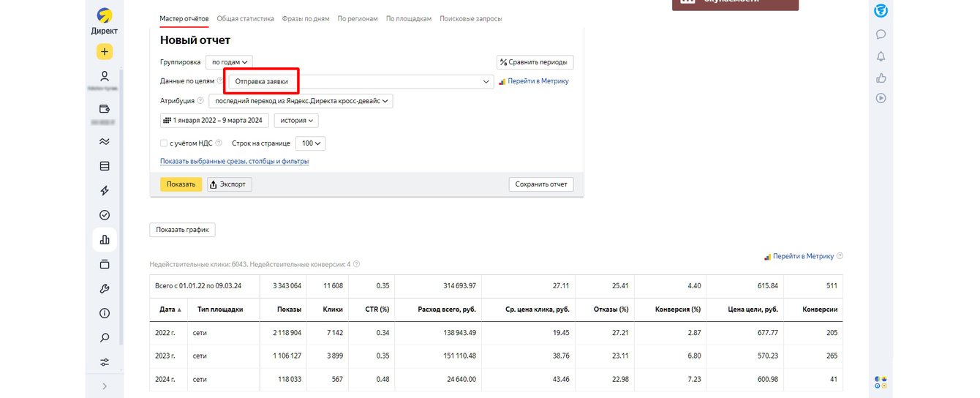Click the magnifier search icon in sidebar
This screenshot has height=398, width=980.
(105, 338)
